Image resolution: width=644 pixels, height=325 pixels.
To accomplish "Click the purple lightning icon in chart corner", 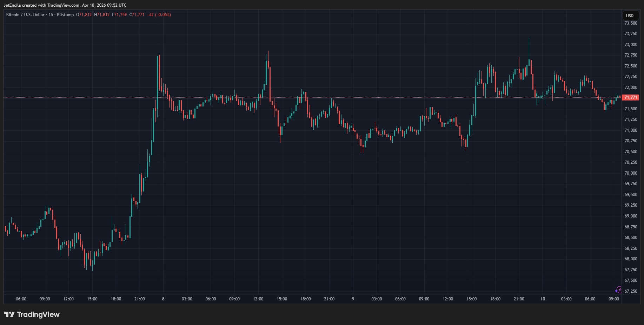I will (x=618, y=290).
